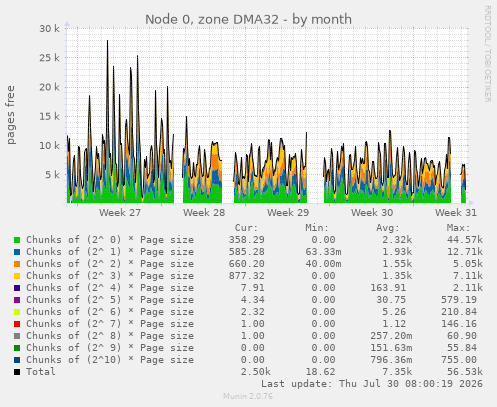Click the Total current value 2.50k
The height and width of the screenshot is (407, 497).
pyautogui.click(x=256, y=372)
